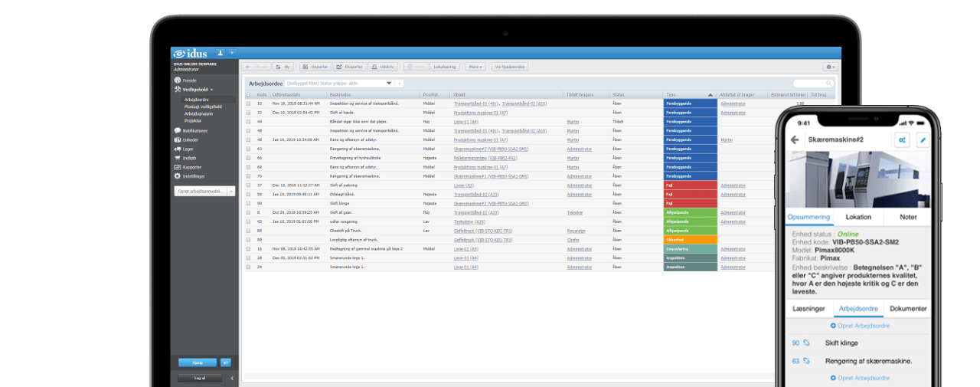
Task: Tick the checkbox for work order 10
Action: tap(248, 103)
